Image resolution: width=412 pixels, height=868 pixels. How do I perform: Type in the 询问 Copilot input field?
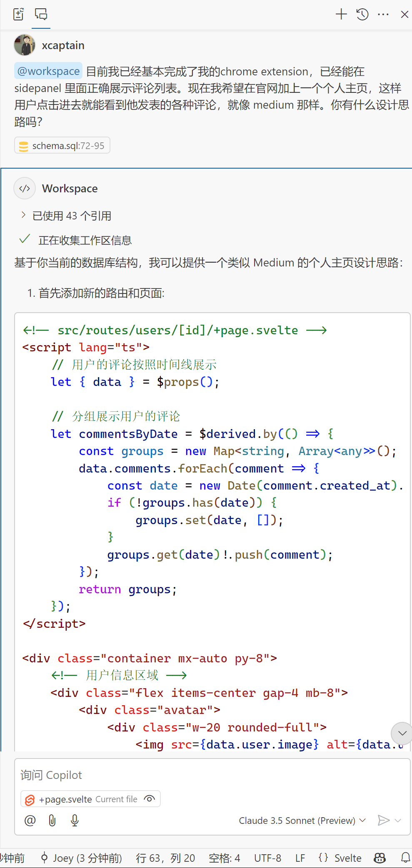click(208, 775)
